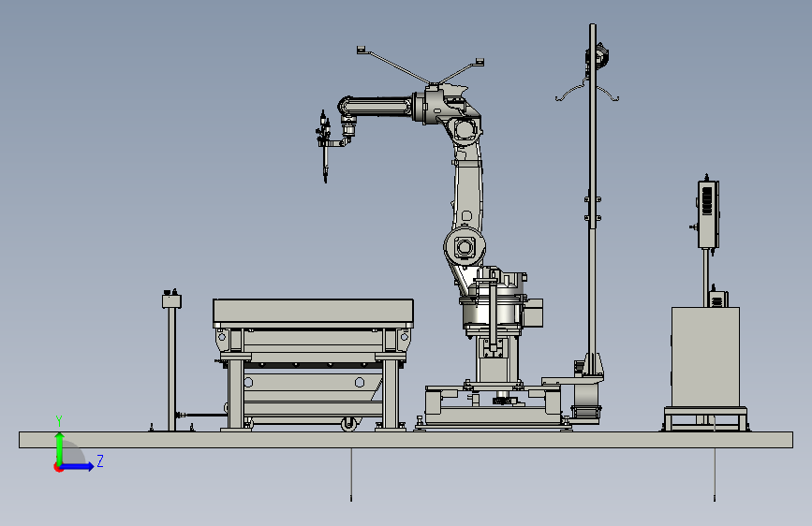Select the V-shaped cable bracket above robot
Image resolution: width=812 pixels, height=526 pixels.
[420, 66]
